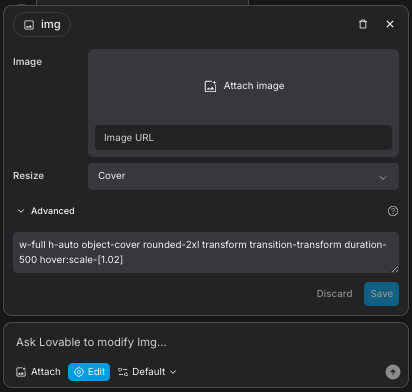Click the img element tag chip
Screen dimensions: 412x392
coord(42,25)
